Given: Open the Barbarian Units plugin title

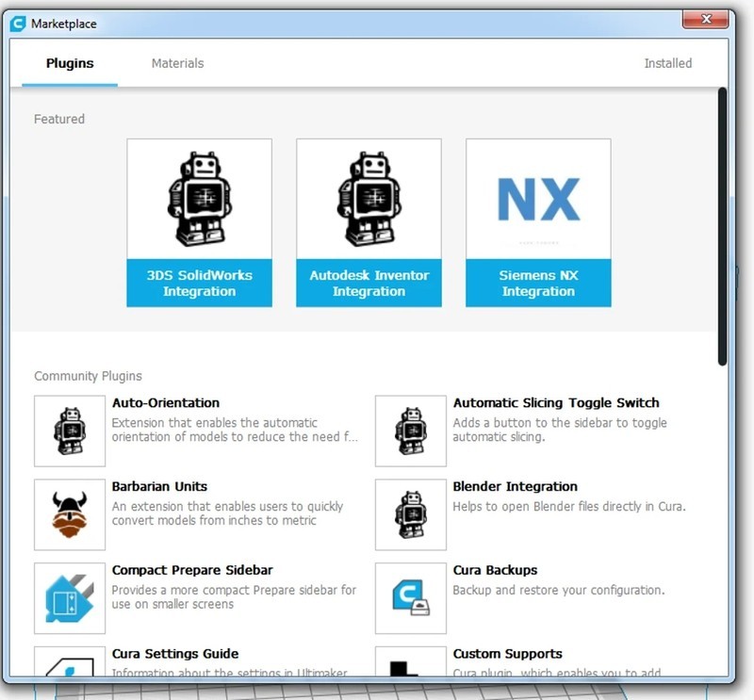Looking at the screenshot, I should 159,487.
